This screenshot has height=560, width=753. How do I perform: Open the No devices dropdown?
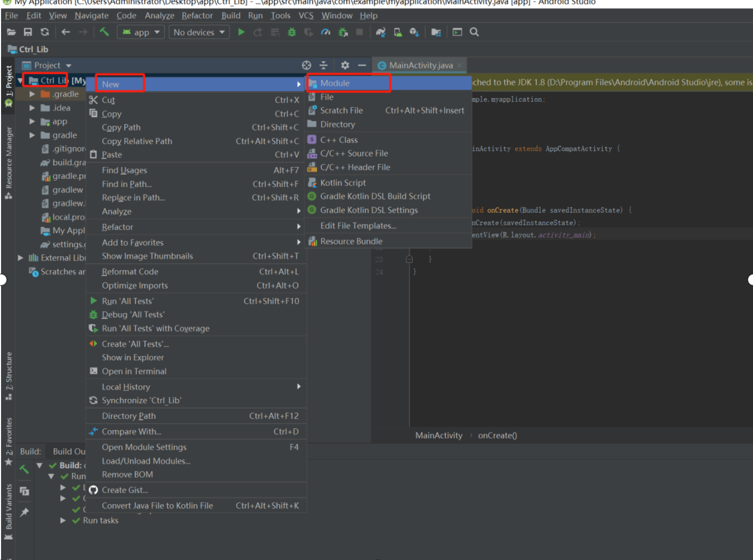click(199, 32)
